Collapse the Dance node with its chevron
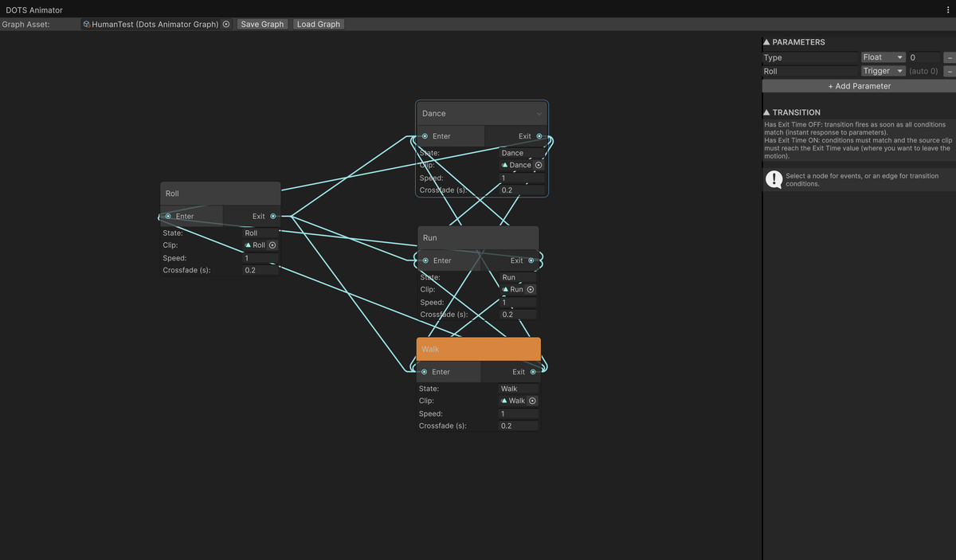The width and height of the screenshot is (956, 560). click(x=539, y=114)
